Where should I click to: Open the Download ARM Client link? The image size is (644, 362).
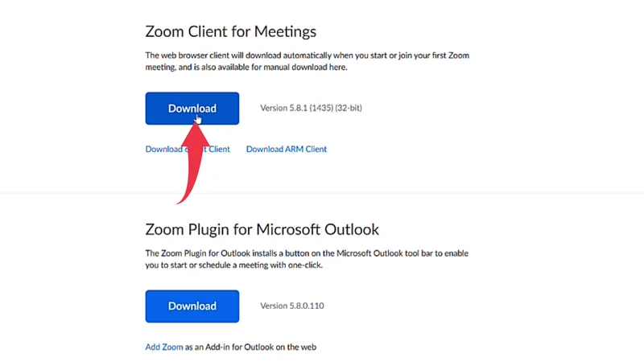[286, 149]
